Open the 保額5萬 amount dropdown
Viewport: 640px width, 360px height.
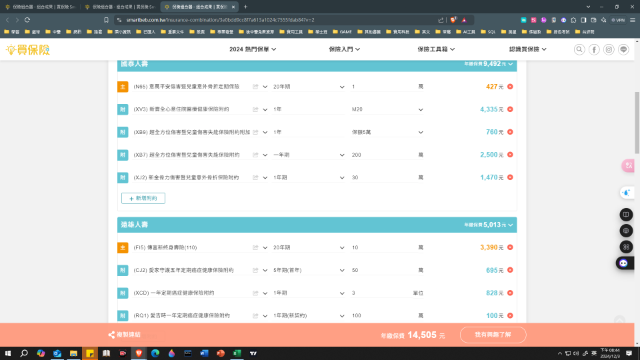387,132
